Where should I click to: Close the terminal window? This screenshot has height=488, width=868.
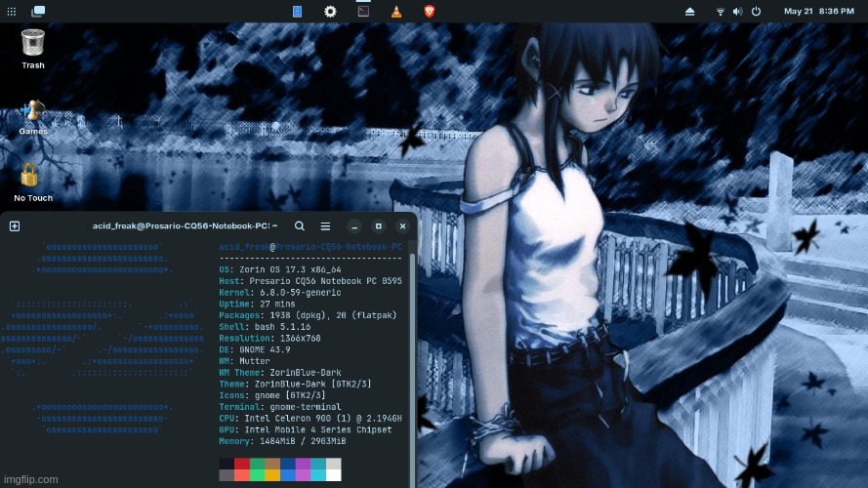click(402, 226)
